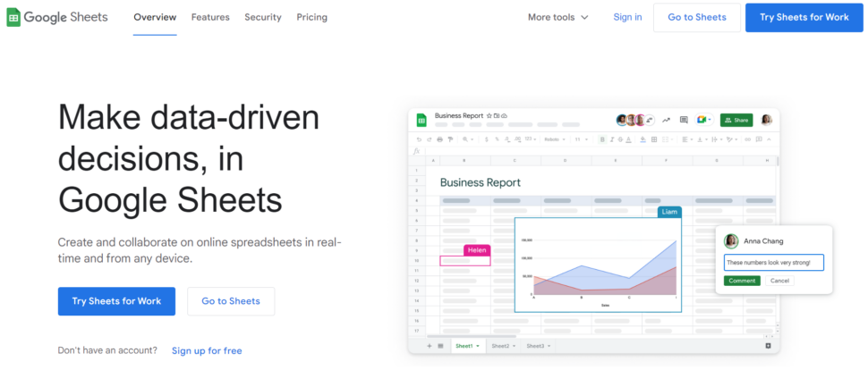Click the Google Sheets logo icon
The image size is (868, 370).
pos(13,17)
